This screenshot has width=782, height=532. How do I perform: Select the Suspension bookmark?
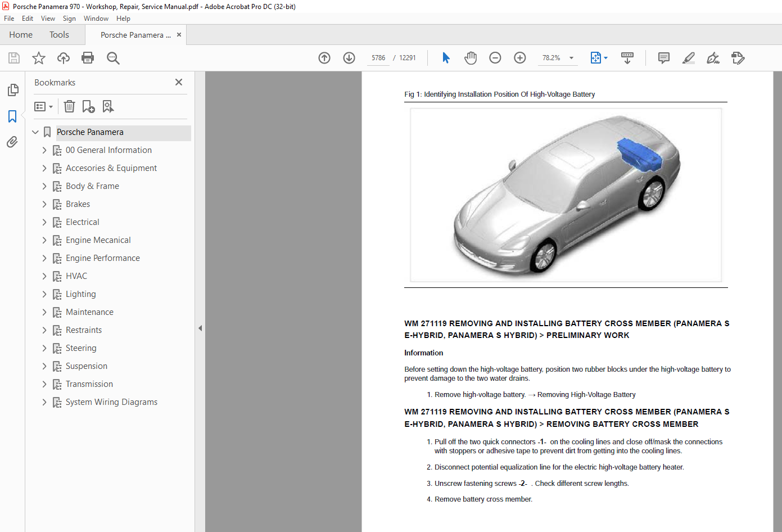click(x=87, y=366)
